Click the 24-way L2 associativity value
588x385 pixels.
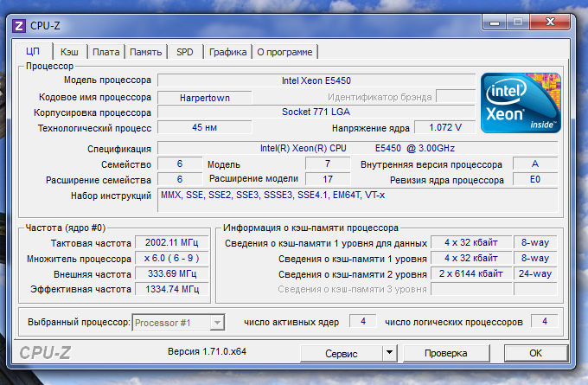point(535,273)
